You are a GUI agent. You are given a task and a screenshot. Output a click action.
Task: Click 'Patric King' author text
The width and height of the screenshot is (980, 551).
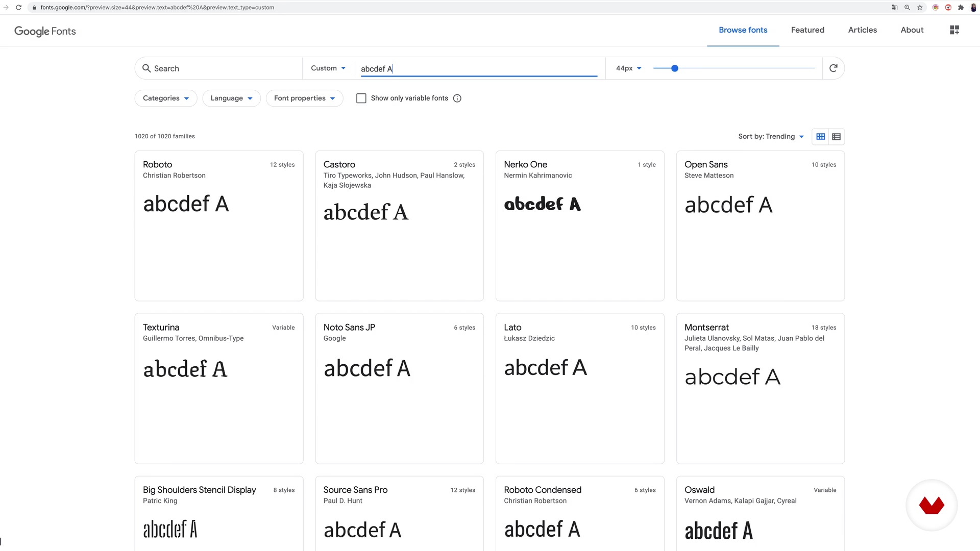tap(160, 501)
